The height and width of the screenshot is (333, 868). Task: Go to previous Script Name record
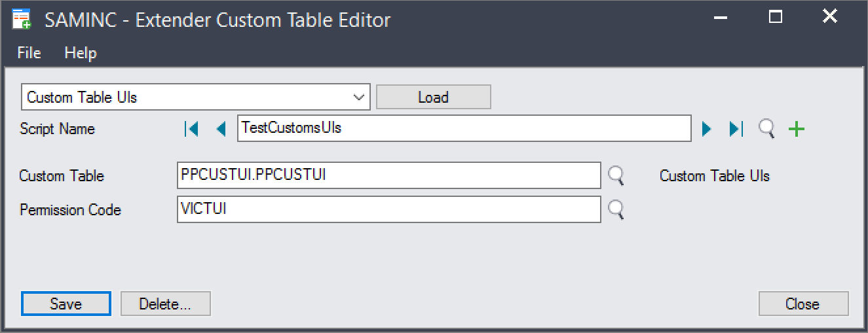coord(221,129)
